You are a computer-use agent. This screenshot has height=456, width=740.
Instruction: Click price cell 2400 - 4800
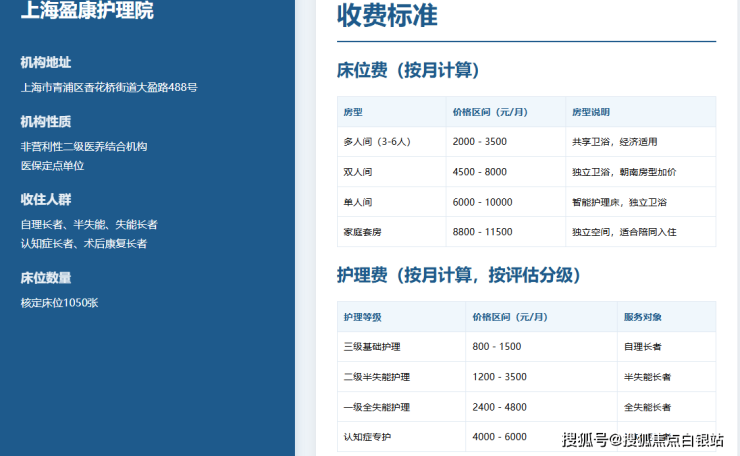(x=499, y=407)
